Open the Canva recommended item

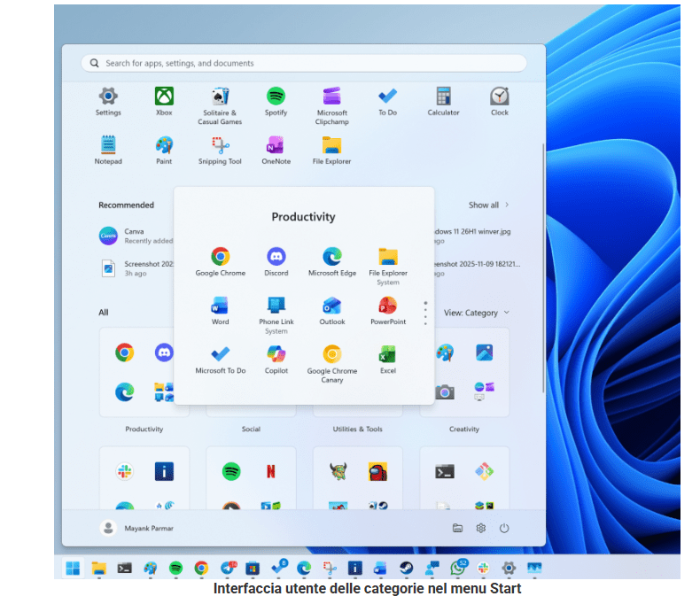point(109,236)
